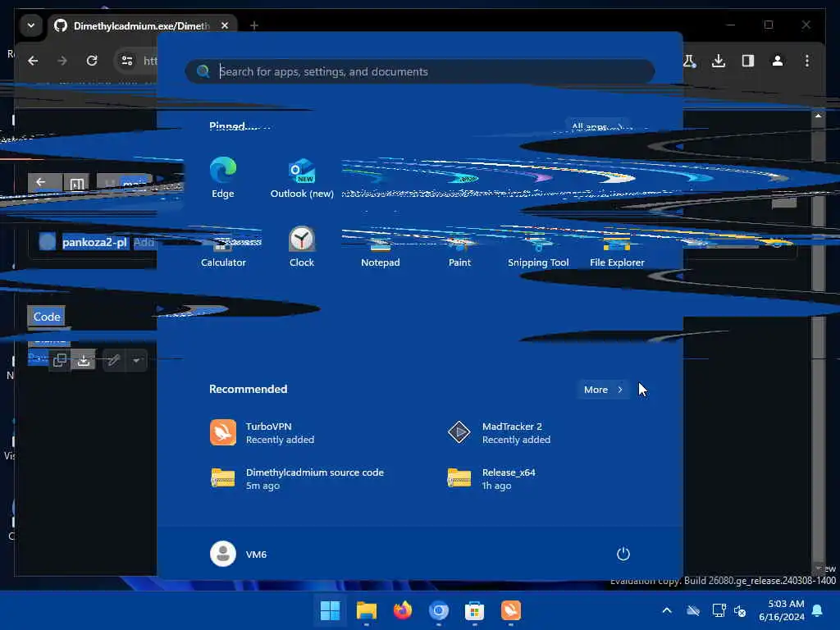Viewport: 840px width, 630px height.
Task: Click the browser page vertical scrollbar
Action: click(818, 343)
